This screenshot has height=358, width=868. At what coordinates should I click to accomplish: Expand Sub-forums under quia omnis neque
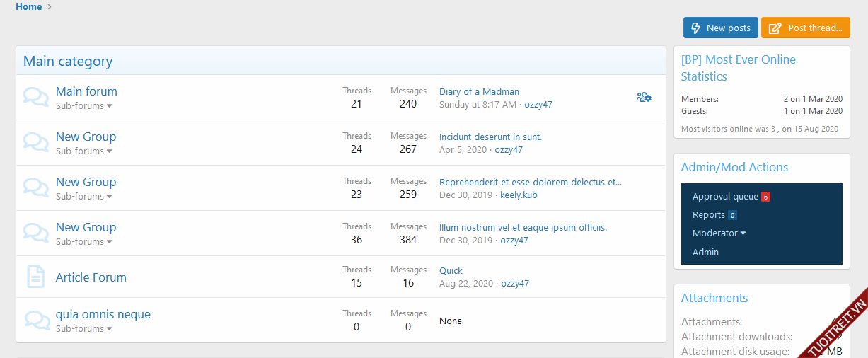[84, 329]
